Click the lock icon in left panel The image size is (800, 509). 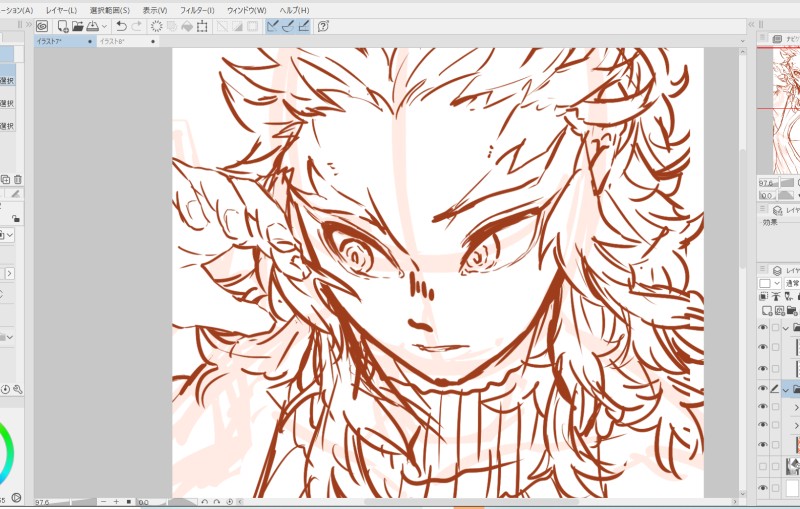pos(16,218)
